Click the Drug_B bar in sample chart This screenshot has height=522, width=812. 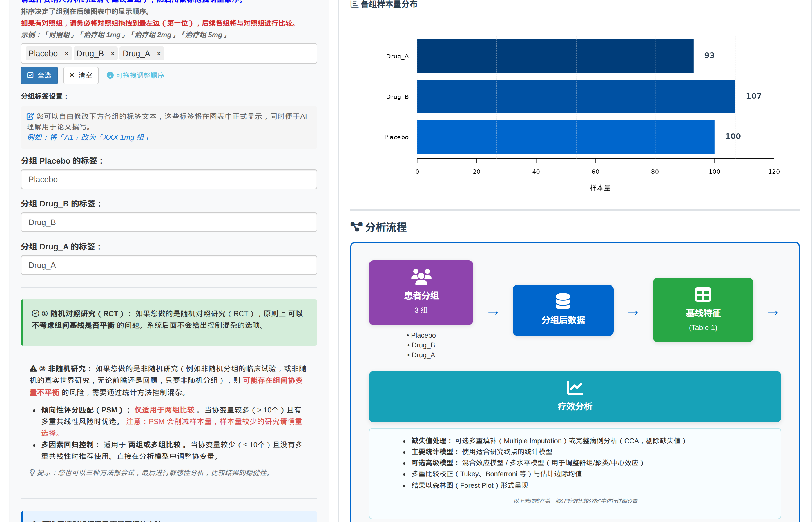(x=576, y=97)
